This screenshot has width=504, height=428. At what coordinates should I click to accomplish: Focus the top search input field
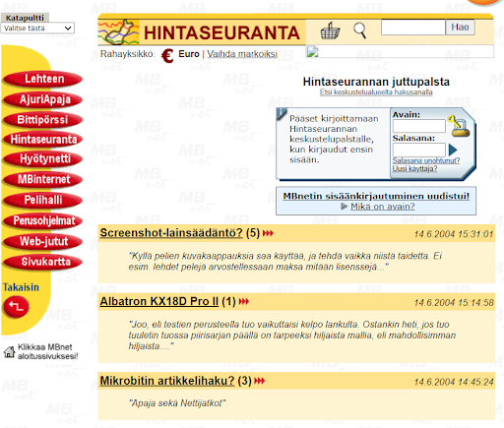(x=413, y=28)
